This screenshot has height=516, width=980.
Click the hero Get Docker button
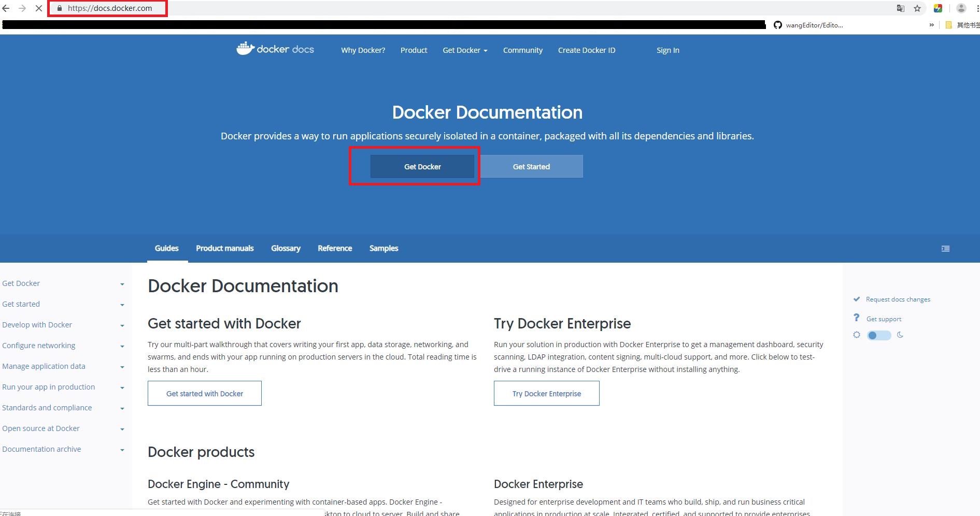pyautogui.click(x=422, y=166)
